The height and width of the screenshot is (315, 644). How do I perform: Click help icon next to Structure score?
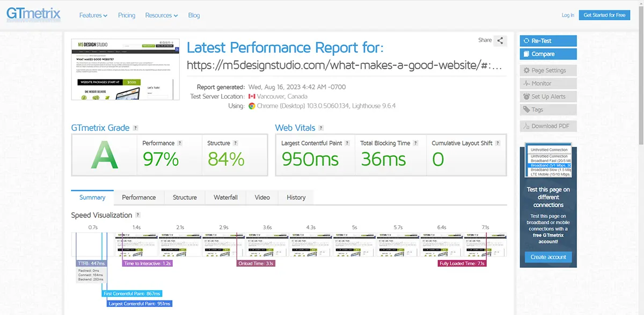click(236, 143)
